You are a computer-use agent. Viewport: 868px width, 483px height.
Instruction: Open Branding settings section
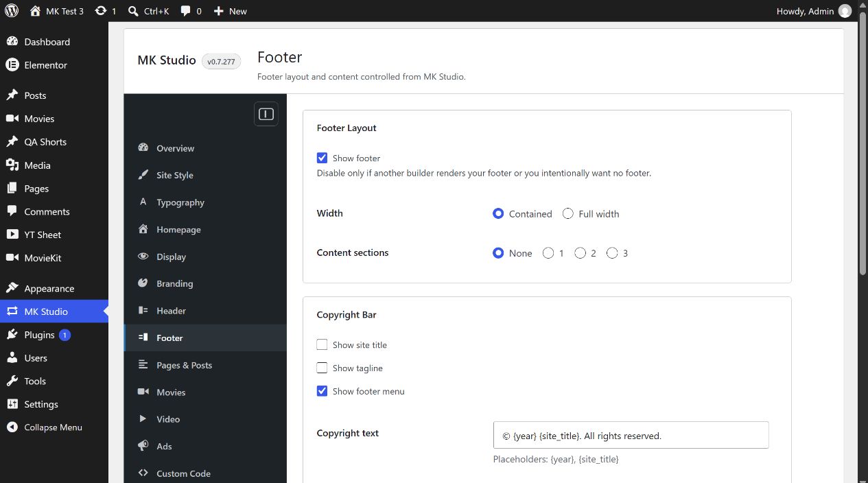click(x=205, y=283)
